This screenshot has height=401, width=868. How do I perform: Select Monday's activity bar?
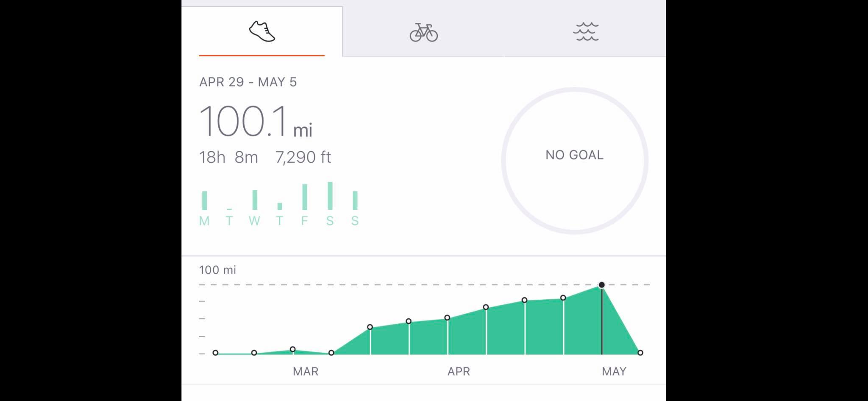(204, 200)
